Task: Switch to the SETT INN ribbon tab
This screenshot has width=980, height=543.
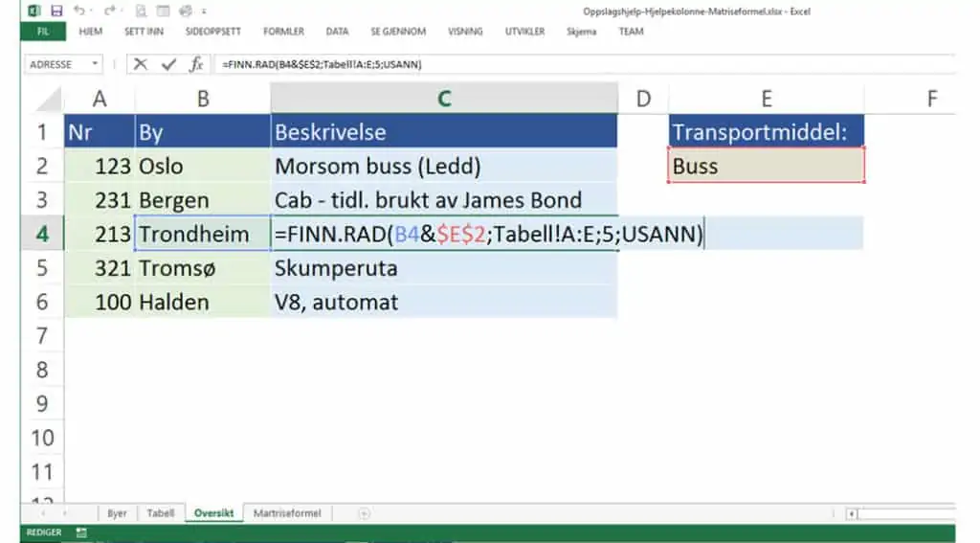Action: (144, 32)
